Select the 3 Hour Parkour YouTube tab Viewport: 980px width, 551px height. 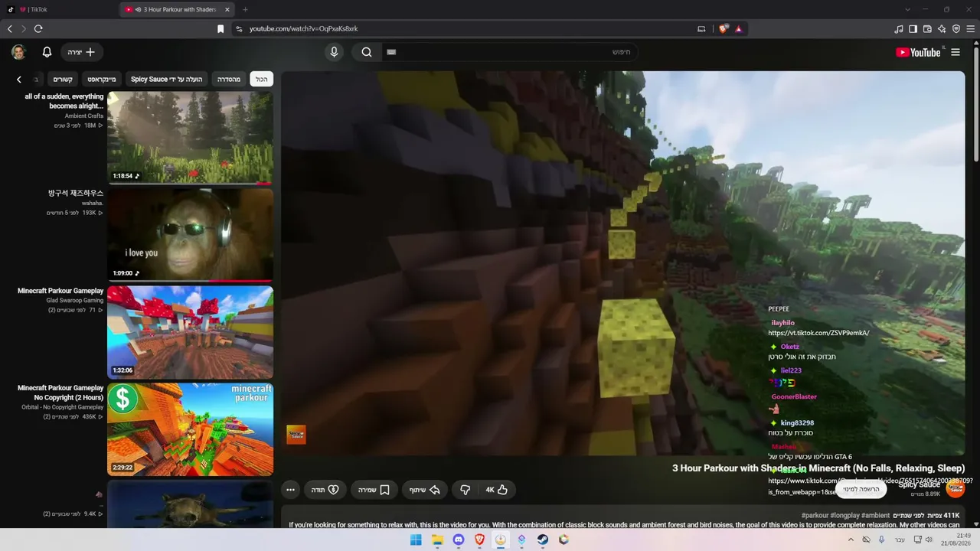(x=178, y=9)
